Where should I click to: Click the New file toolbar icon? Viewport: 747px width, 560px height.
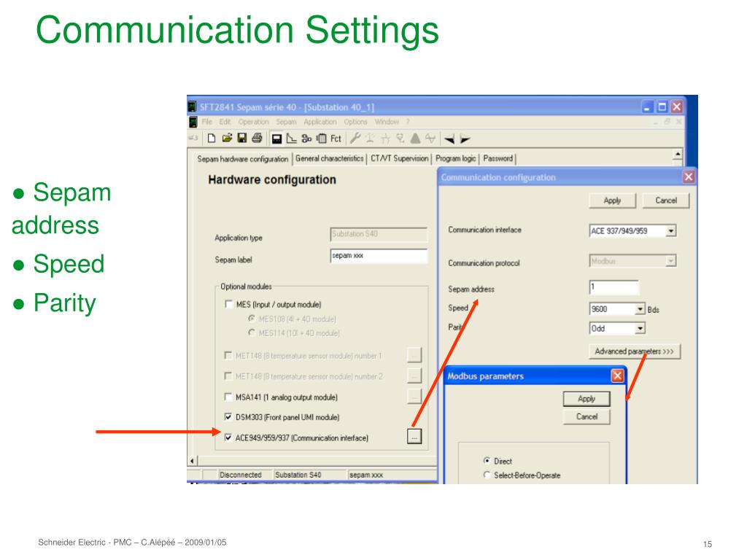212,139
